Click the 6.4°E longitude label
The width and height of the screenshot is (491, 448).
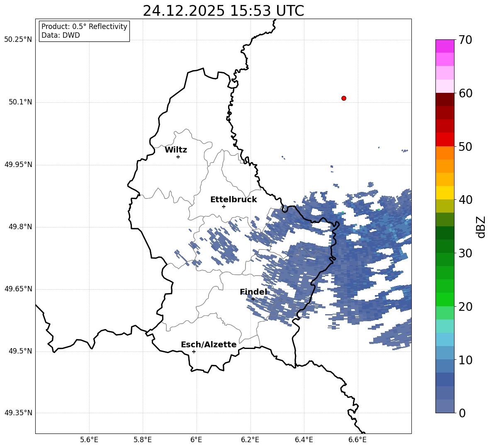coord(304,440)
